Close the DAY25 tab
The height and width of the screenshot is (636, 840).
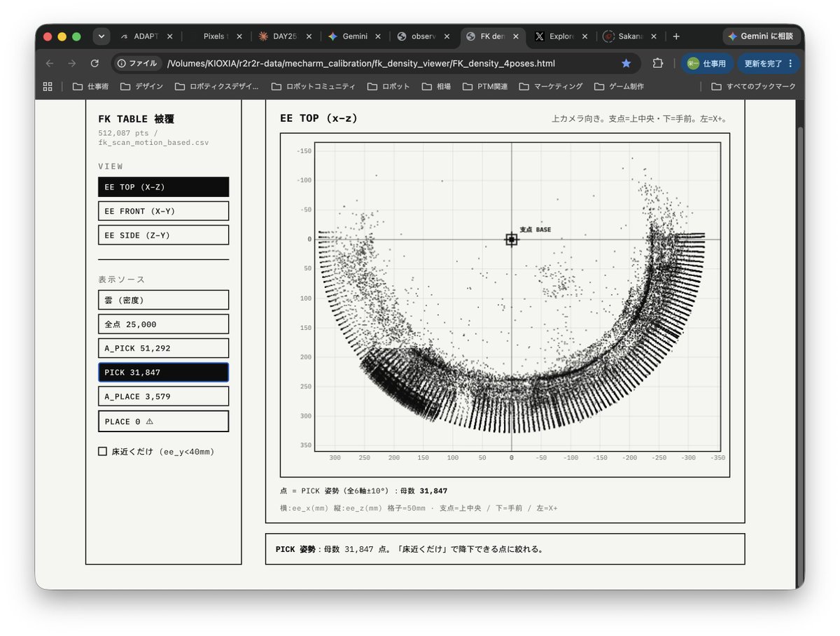coord(309,36)
